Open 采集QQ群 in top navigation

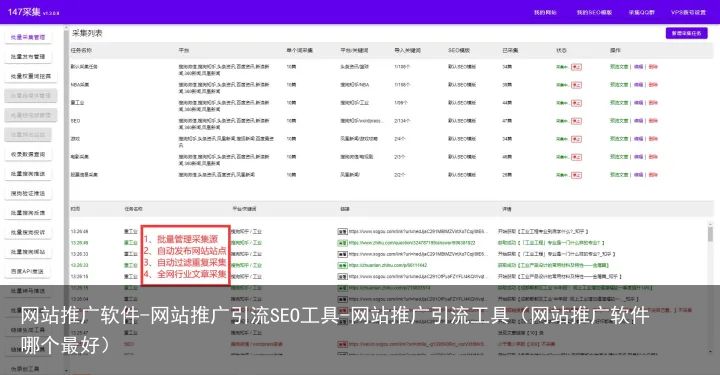click(x=641, y=12)
